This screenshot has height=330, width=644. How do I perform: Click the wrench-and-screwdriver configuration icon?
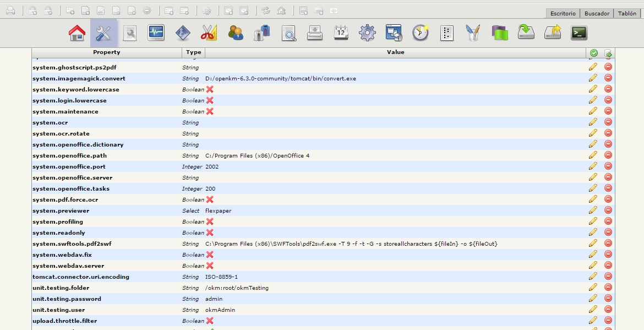tap(103, 33)
